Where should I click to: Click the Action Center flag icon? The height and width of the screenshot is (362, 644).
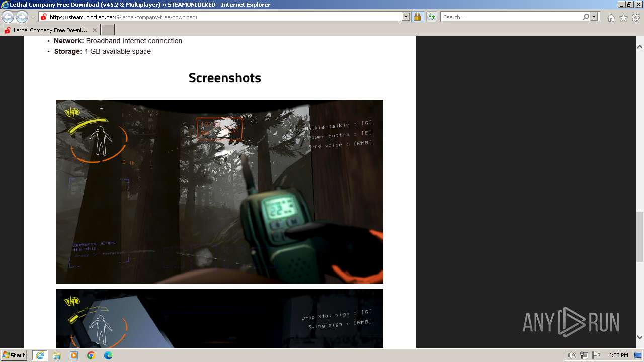[x=596, y=355]
